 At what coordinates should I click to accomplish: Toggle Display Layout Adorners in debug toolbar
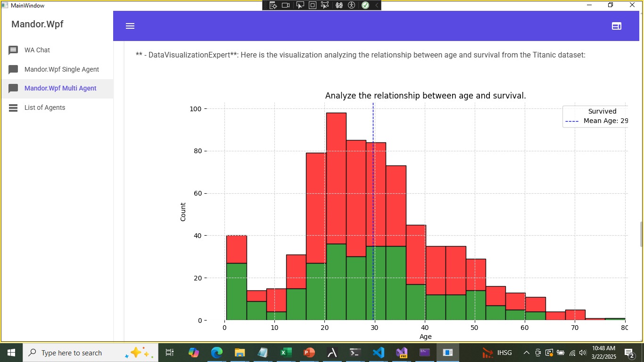(312, 5)
